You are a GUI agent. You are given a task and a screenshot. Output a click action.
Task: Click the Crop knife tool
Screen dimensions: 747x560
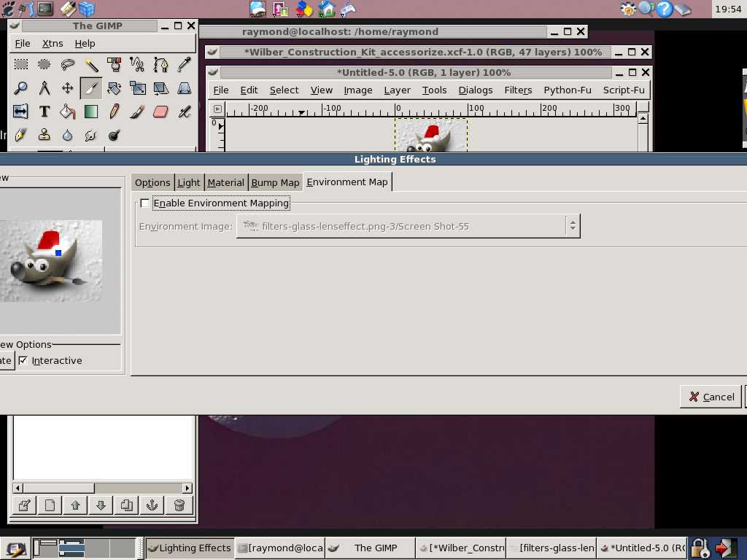90,88
